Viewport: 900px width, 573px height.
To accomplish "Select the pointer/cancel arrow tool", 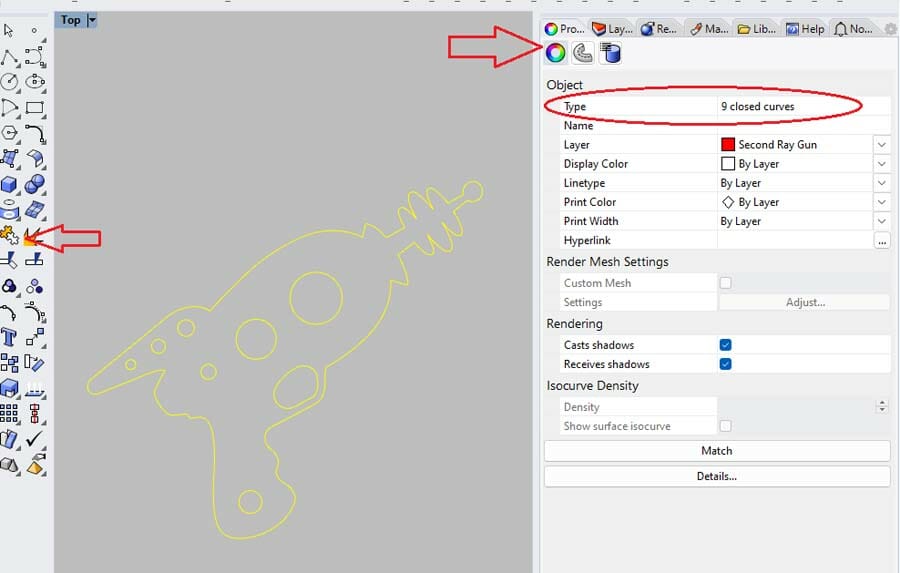I will pyautogui.click(x=9, y=30).
